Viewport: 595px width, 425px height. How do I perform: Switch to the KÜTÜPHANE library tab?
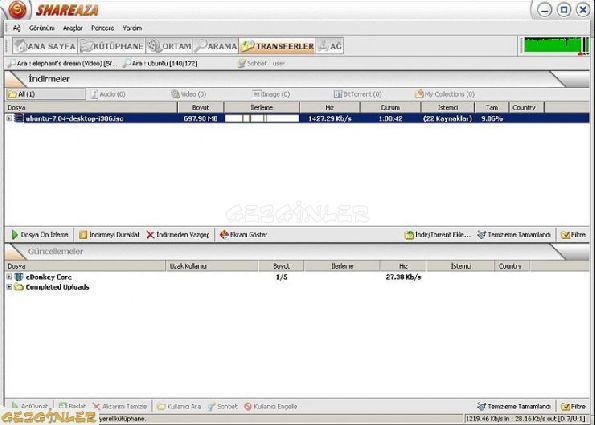pyautogui.click(x=112, y=46)
